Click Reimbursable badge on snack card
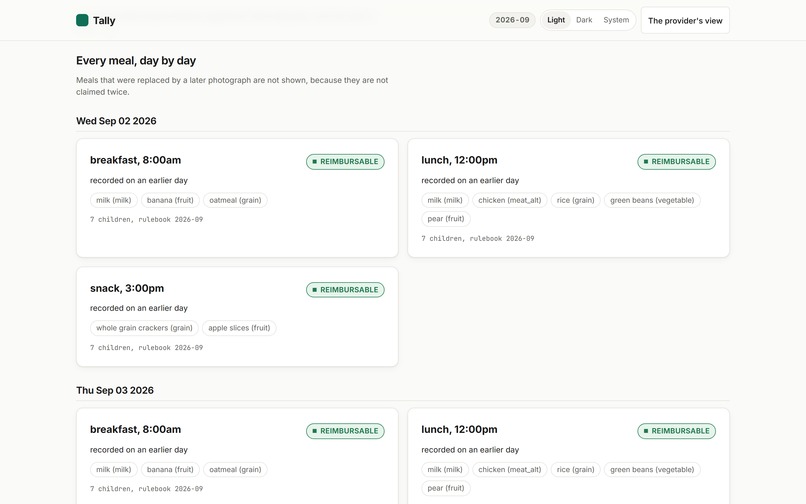Screen dimensions: 806x504 pos(345,290)
